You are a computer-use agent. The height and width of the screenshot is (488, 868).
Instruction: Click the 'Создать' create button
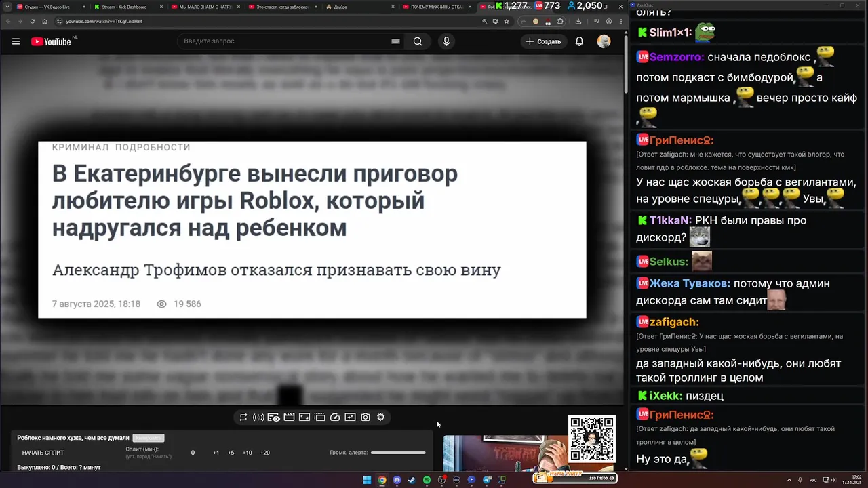[544, 41]
